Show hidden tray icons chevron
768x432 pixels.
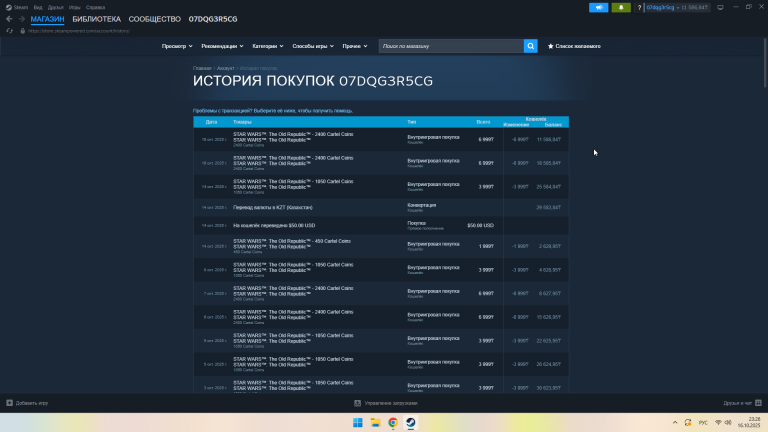[x=675, y=423]
